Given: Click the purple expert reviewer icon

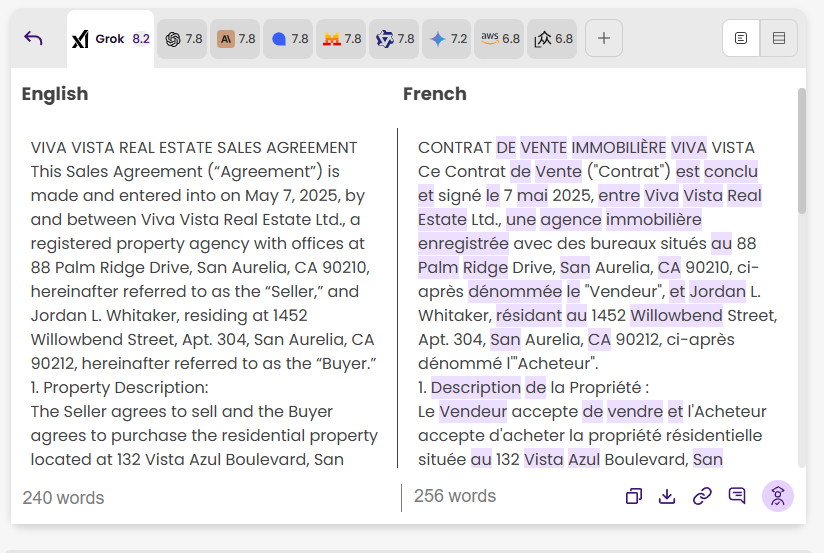Looking at the screenshot, I should pyautogui.click(x=777, y=496).
